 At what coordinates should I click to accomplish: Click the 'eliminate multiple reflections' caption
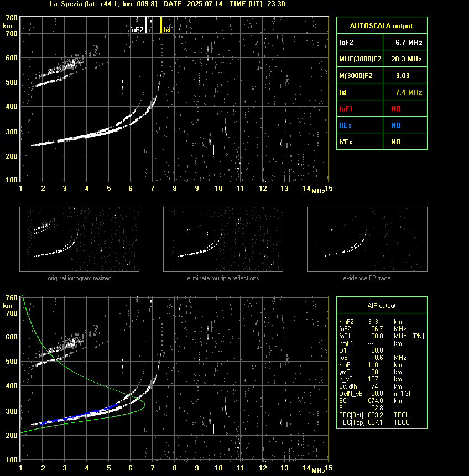pyautogui.click(x=223, y=278)
